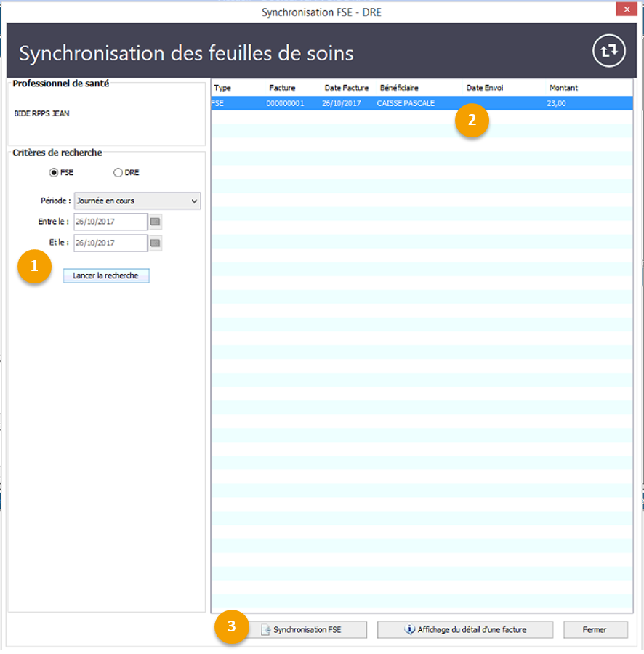Close the Synchronisation FSE - DRE window

(625, 9)
